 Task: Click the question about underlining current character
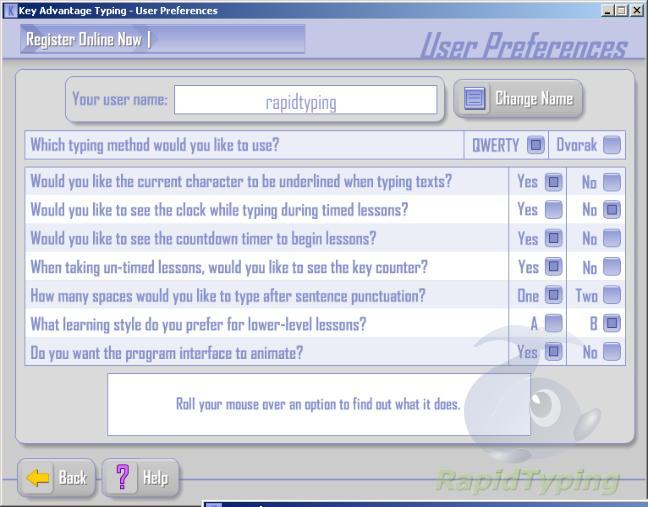coord(241,182)
